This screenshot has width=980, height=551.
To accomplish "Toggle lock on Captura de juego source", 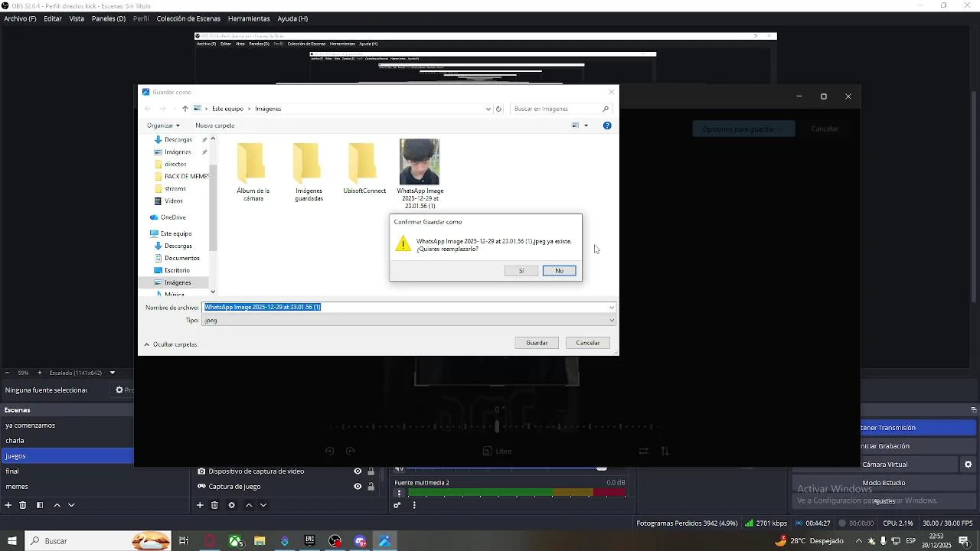I will (x=371, y=487).
